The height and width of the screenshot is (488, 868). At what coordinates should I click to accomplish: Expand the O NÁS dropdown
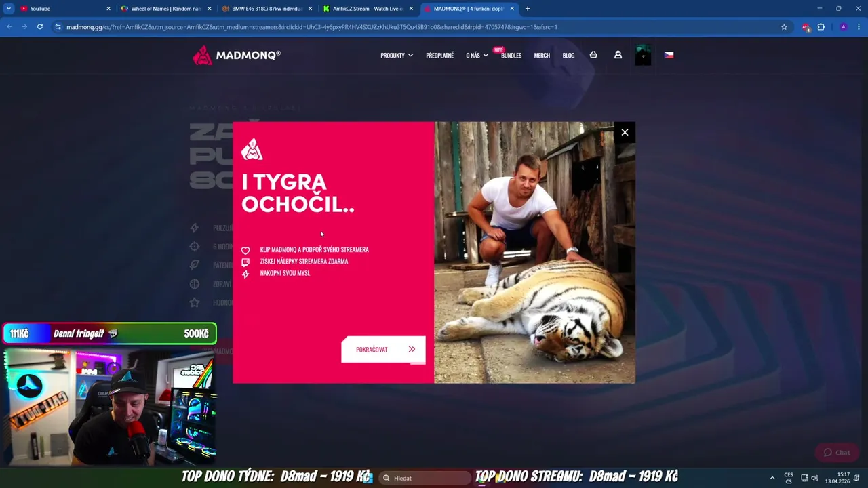pos(477,55)
